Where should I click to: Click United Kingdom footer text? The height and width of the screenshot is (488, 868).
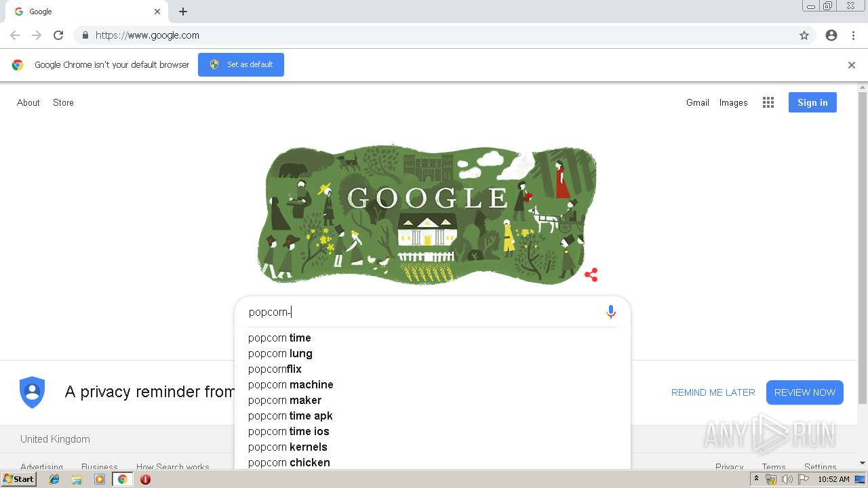pos(55,439)
